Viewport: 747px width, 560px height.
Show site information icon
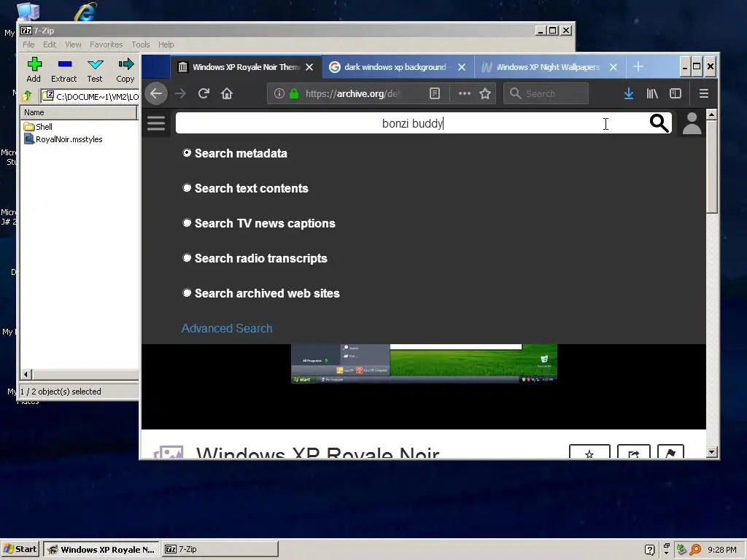pos(279,93)
